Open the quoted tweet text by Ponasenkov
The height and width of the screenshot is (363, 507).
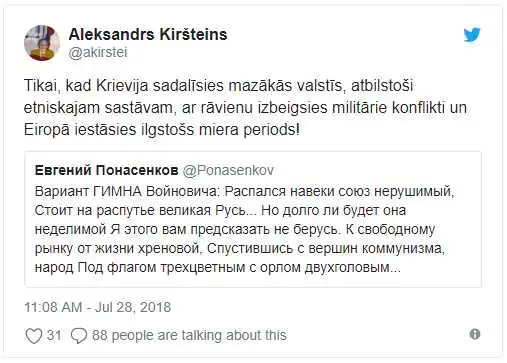coord(244,229)
